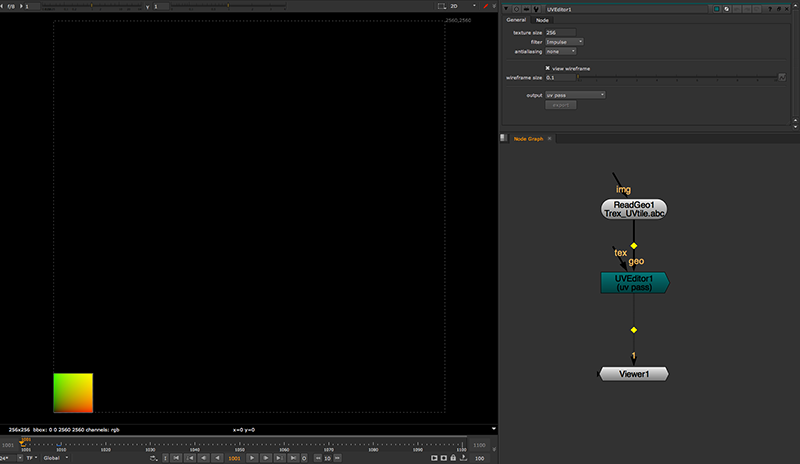Click the teal node color icon

click(715, 8)
